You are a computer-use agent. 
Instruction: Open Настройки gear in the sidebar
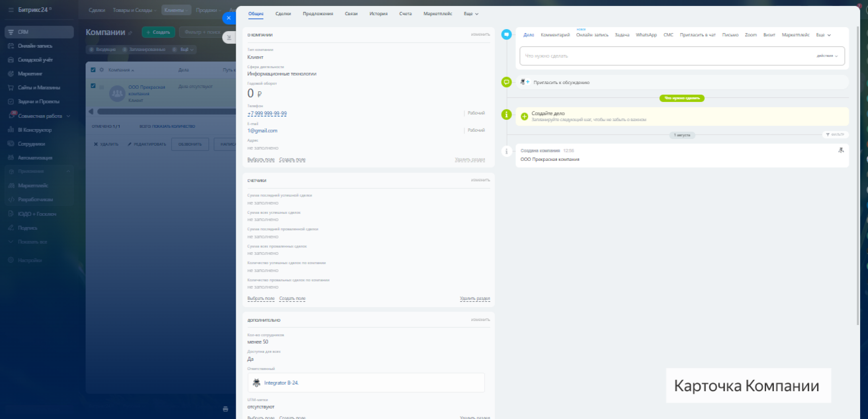(x=11, y=260)
